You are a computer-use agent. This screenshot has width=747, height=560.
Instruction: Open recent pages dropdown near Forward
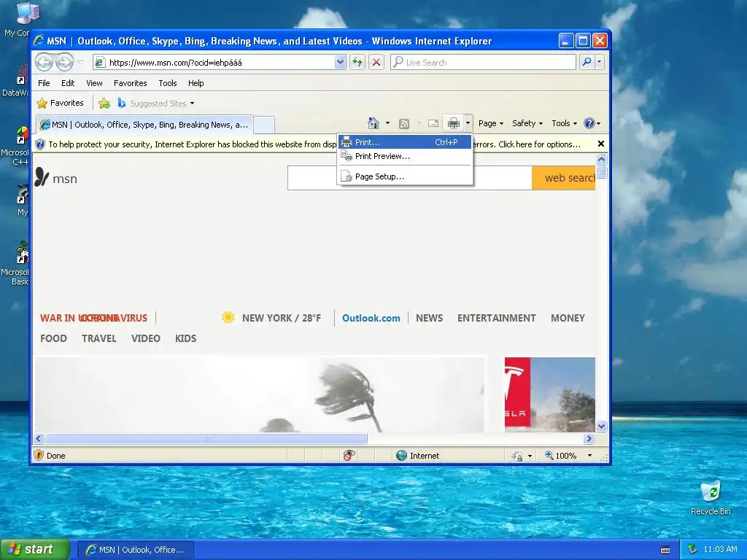80,63
